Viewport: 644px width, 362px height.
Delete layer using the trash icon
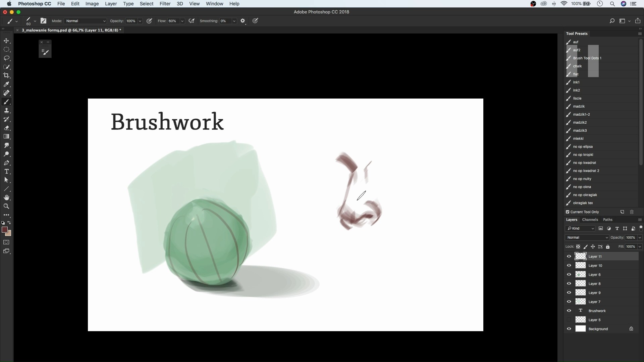pos(632,212)
